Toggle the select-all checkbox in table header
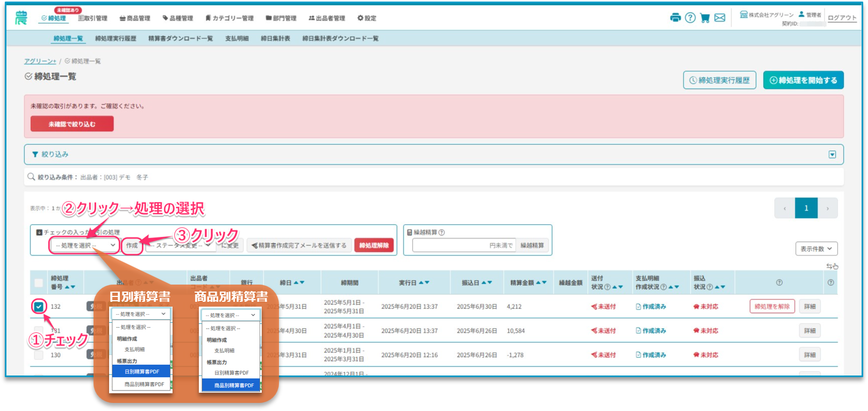 point(39,282)
